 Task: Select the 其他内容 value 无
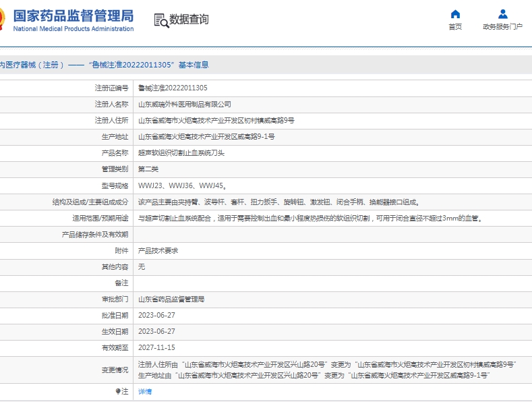(x=142, y=267)
